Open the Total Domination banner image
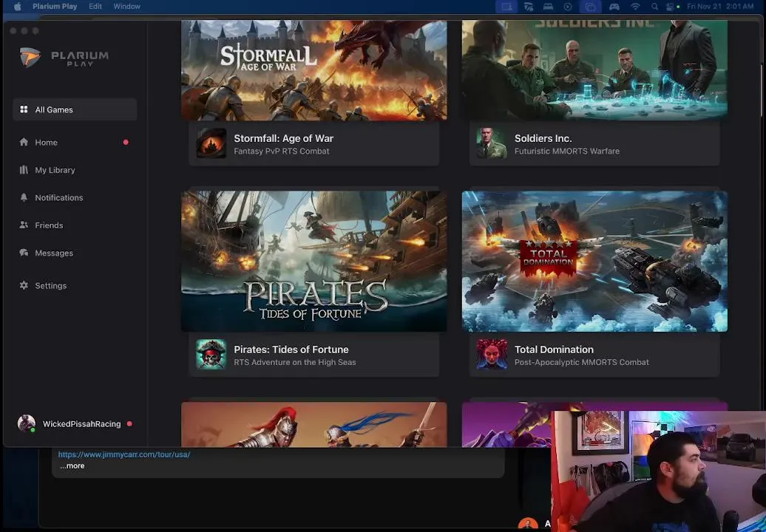766x532 pixels. click(594, 261)
